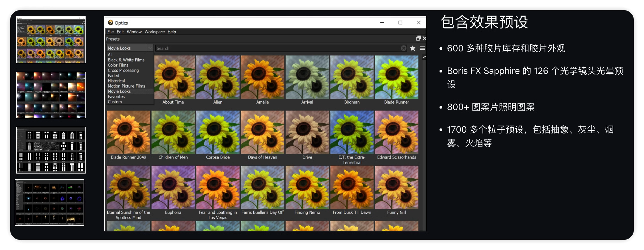Open the File menu
The image size is (644, 250).
click(x=110, y=32)
